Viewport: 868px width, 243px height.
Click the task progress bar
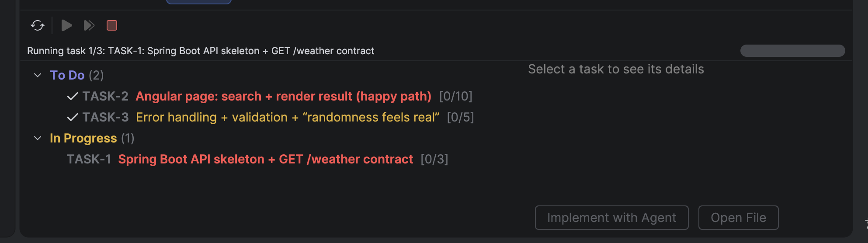[792, 51]
